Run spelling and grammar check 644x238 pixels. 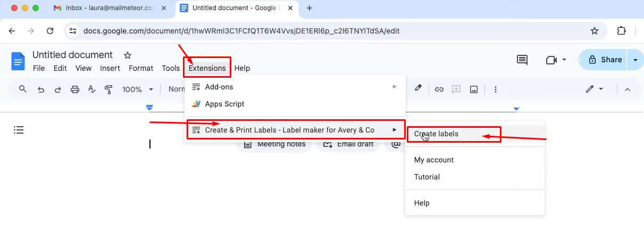pos(91,89)
